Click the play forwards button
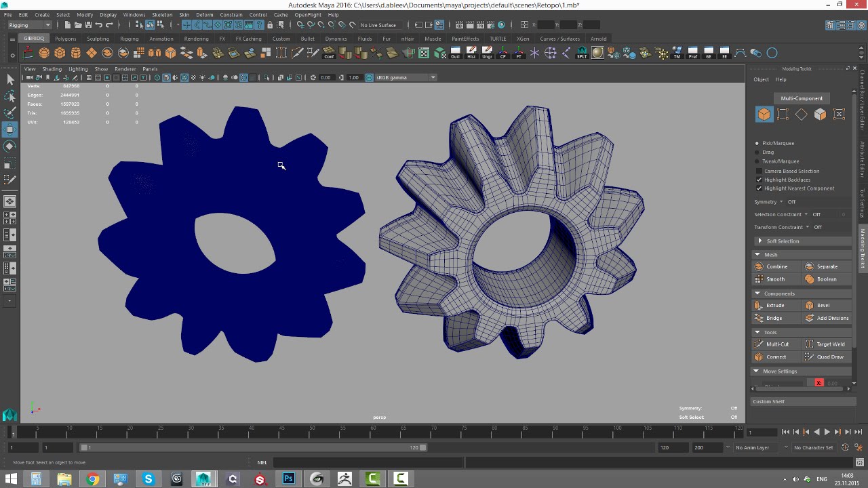Viewport: 868px width, 488px height. tap(827, 432)
